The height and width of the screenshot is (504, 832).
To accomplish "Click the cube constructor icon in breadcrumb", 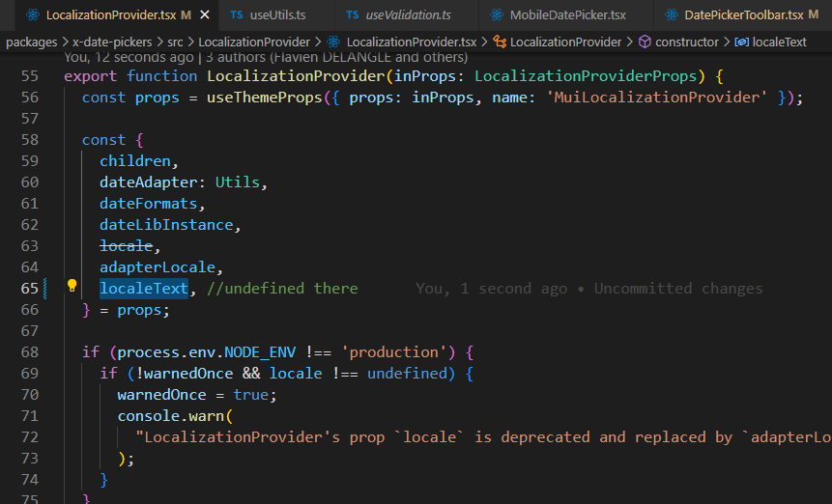I will [x=645, y=42].
